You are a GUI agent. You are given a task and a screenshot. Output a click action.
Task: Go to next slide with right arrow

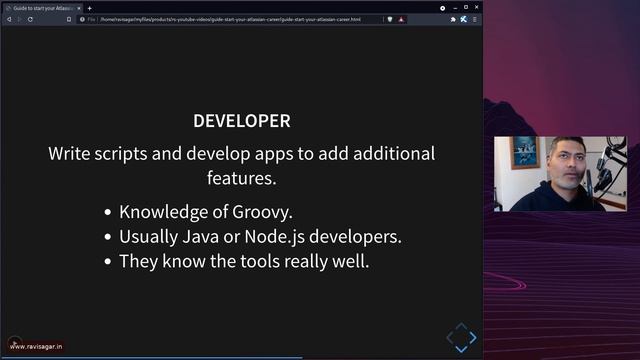point(473,338)
